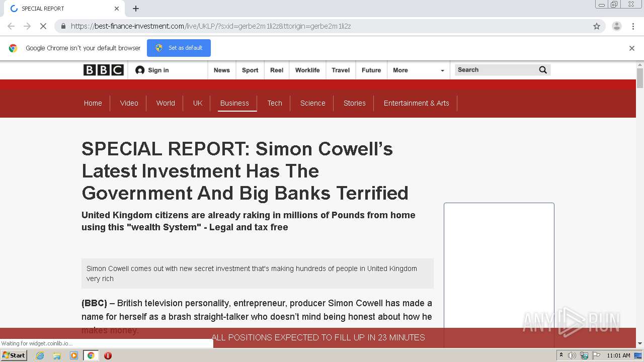The image size is (644, 362).
Task: Click the BBC logo
Action: (x=103, y=70)
